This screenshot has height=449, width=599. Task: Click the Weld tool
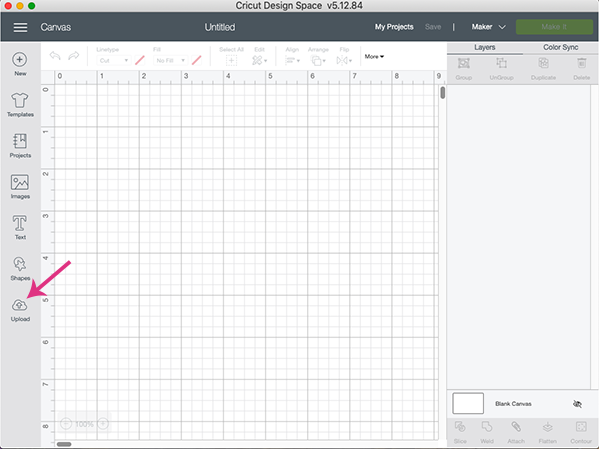[x=487, y=432]
